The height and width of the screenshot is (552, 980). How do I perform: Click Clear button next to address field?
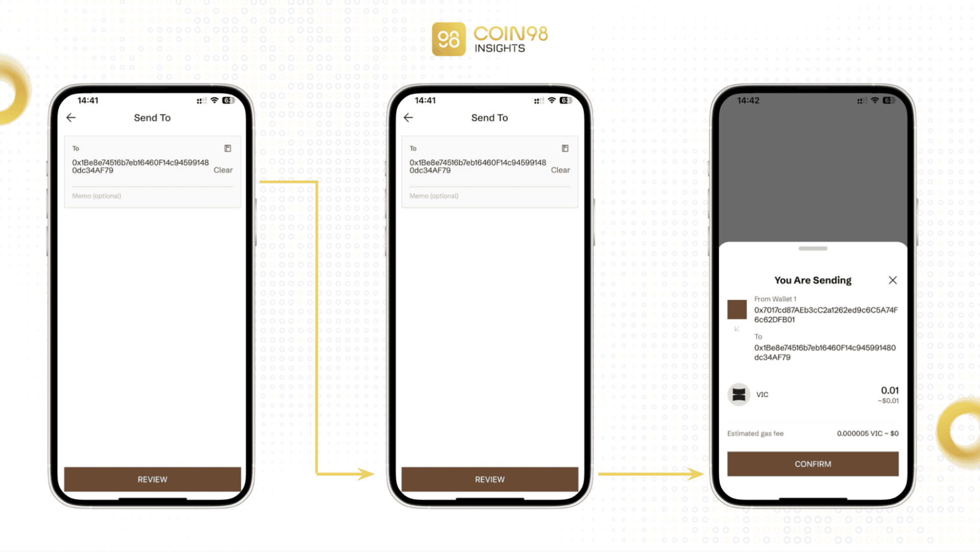click(x=225, y=170)
